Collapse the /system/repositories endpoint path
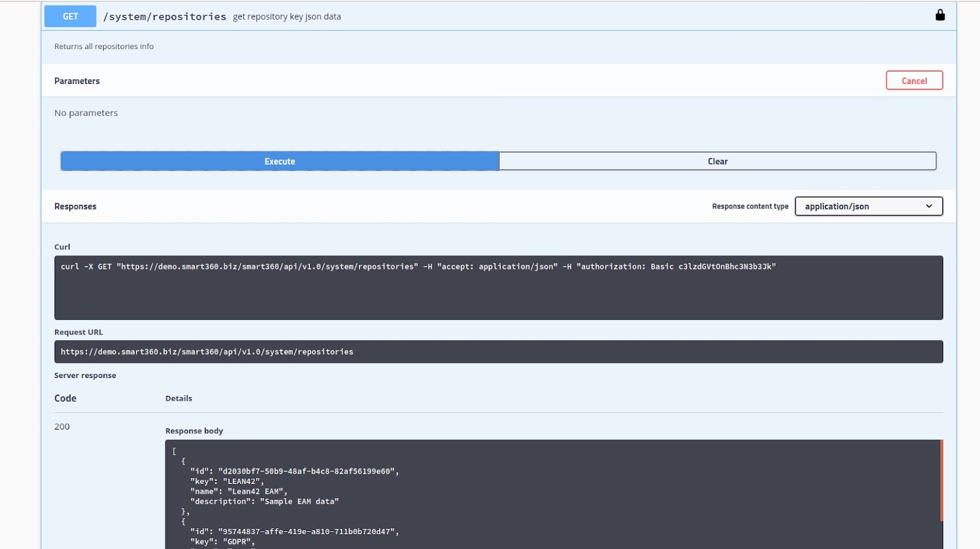The height and width of the screenshot is (549, 980). [165, 17]
